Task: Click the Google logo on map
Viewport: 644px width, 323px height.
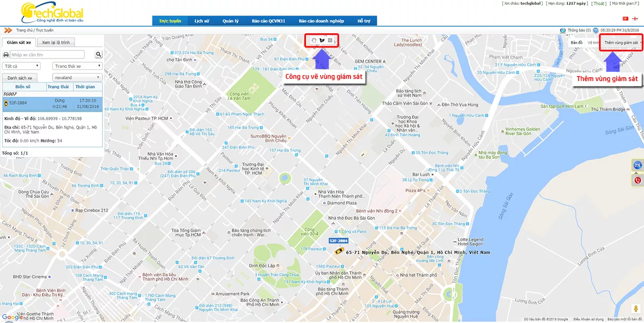Action: pos(12,317)
